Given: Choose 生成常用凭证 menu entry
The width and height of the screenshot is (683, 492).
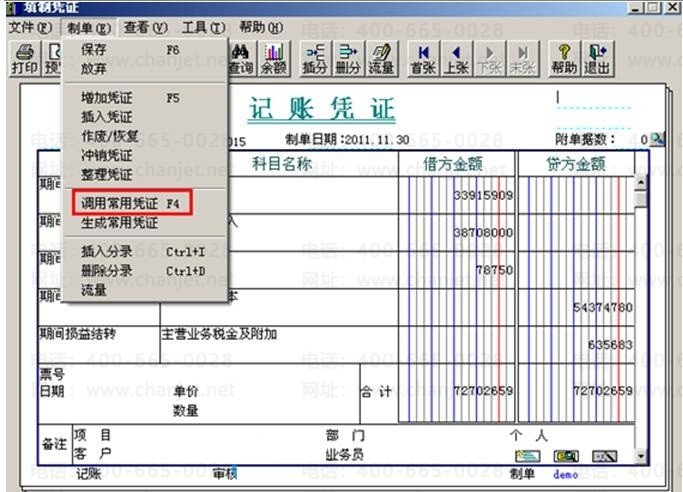Looking at the screenshot, I should 145,223.
